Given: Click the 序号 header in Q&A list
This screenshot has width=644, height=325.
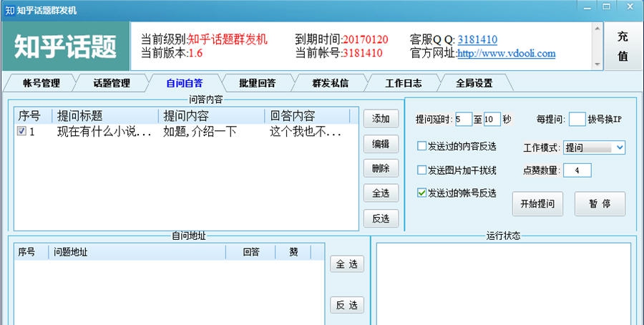Looking at the screenshot, I should (x=33, y=116).
